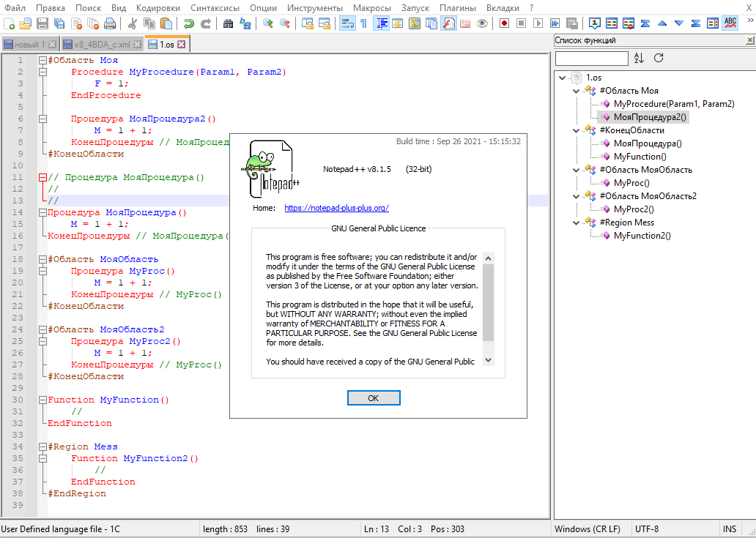
Task: Toggle Show all characters pilcrow icon
Action: [x=363, y=23]
